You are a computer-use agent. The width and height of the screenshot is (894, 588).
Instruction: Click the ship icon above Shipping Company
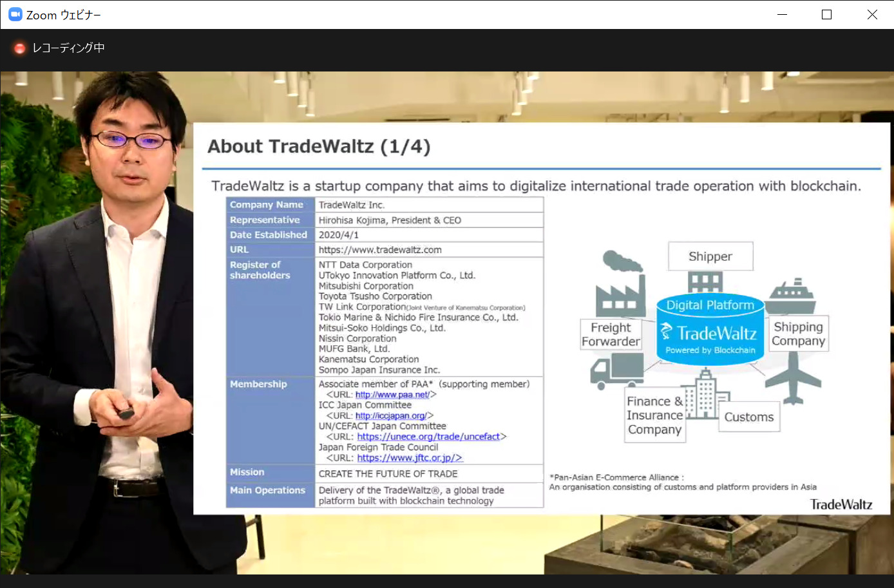[x=792, y=297]
